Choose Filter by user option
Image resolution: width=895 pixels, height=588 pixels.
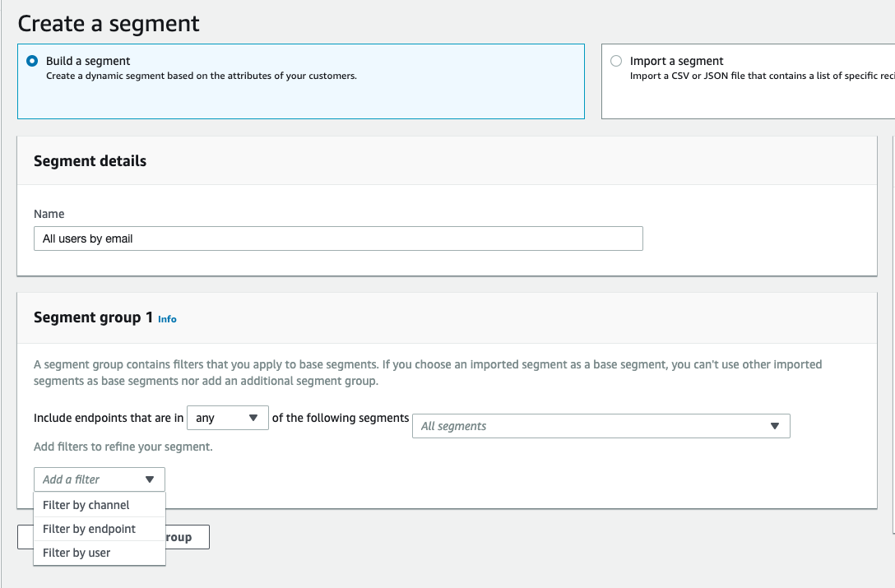100,553
